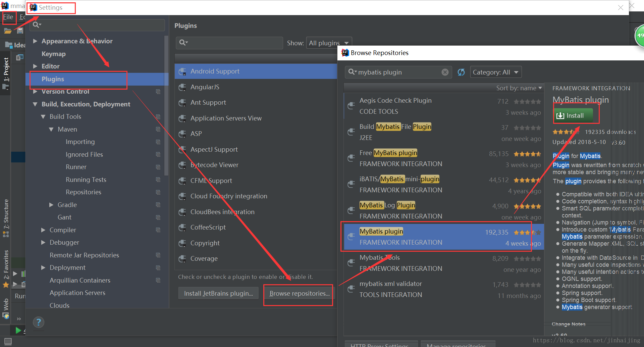The image size is (644, 347).
Task: Select Plugins in the settings tree
Action: coord(53,79)
